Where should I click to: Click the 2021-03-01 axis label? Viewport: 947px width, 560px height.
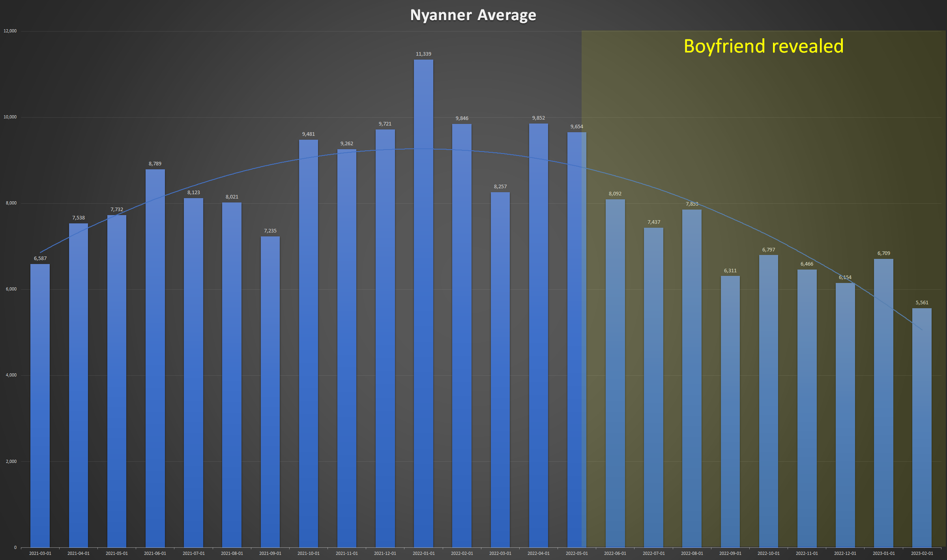tap(40, 553)
